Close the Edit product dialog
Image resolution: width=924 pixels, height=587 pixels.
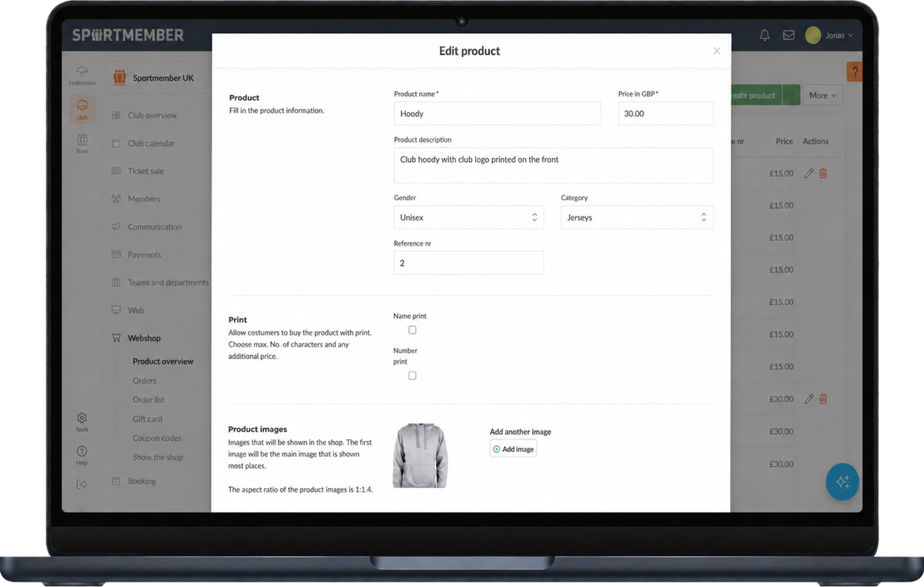pyautogui.click(x=716, y=51)
